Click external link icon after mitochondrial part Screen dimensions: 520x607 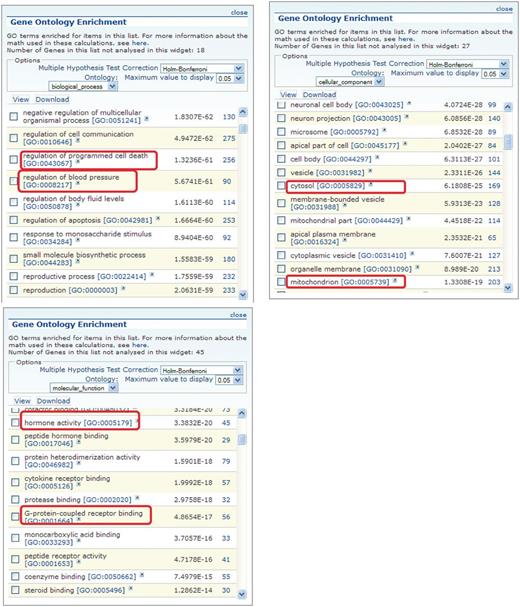coord(408,219)
